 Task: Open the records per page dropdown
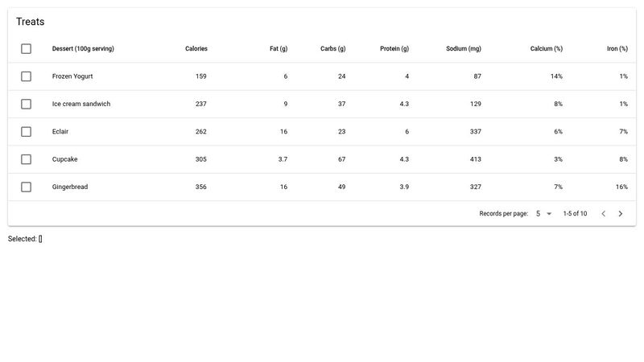click(x=543, y=214)
